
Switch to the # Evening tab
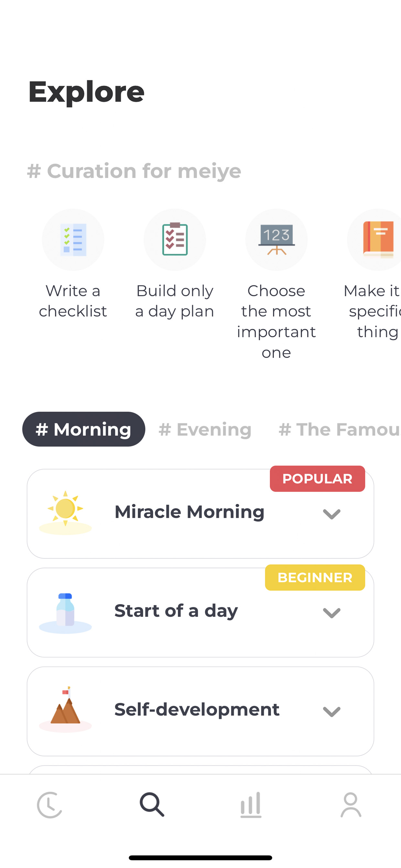(205, 429)
